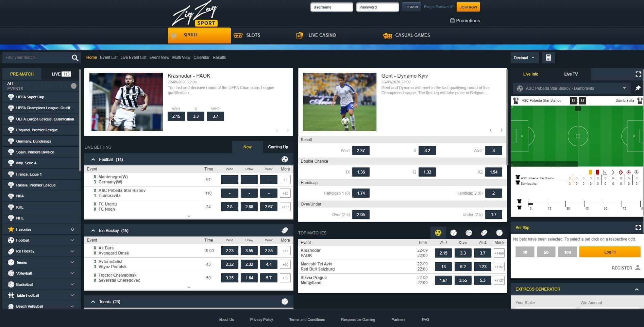Viewport: 644px width, 327px height.
Task: Click the SIGN IN button
Action: (x=411, y=7)
